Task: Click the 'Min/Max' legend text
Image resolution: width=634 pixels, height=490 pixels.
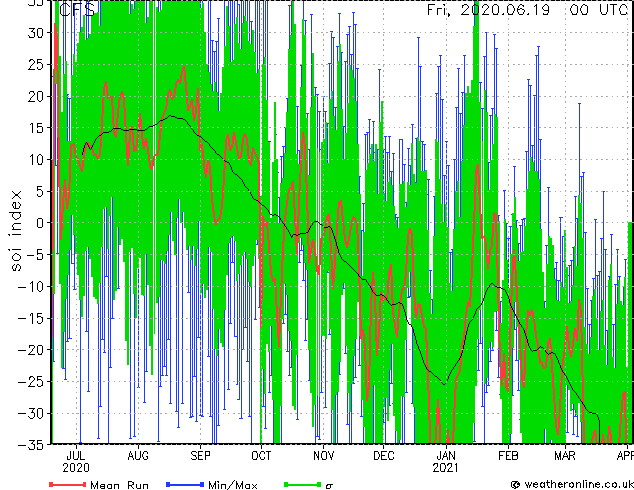Action: 233,485
